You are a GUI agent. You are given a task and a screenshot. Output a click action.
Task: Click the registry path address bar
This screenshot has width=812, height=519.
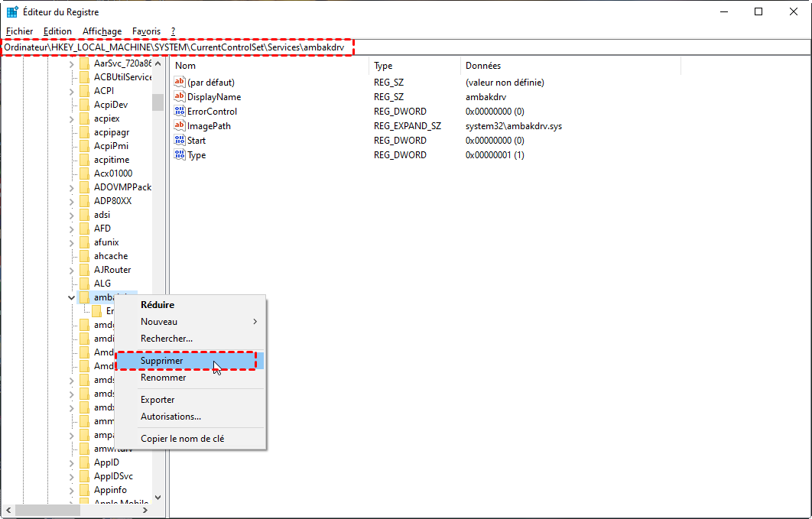(405, 47)
